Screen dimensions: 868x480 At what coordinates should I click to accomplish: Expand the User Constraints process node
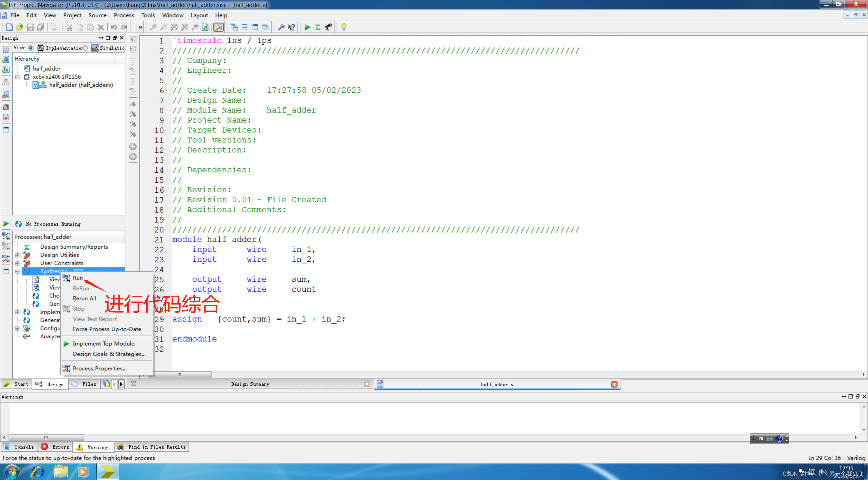click(x=17, y=263)
